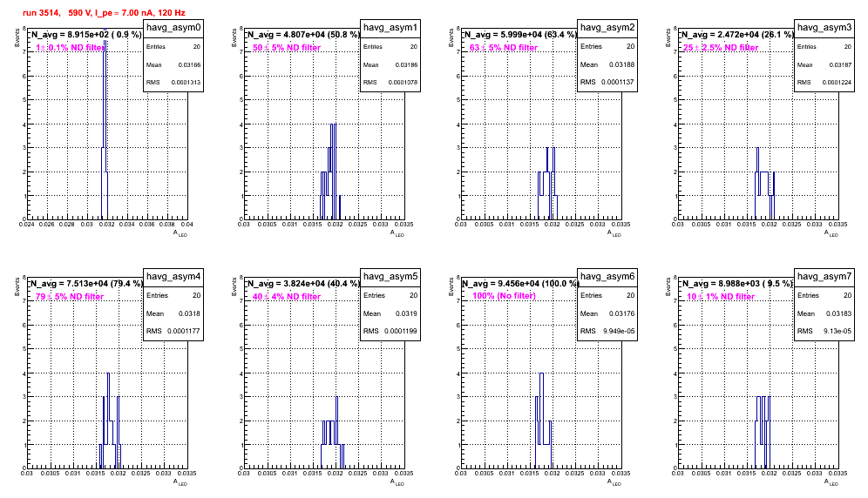
Task: Click the Entries row in havg_asym6 stats box
Action: [607, 295]
